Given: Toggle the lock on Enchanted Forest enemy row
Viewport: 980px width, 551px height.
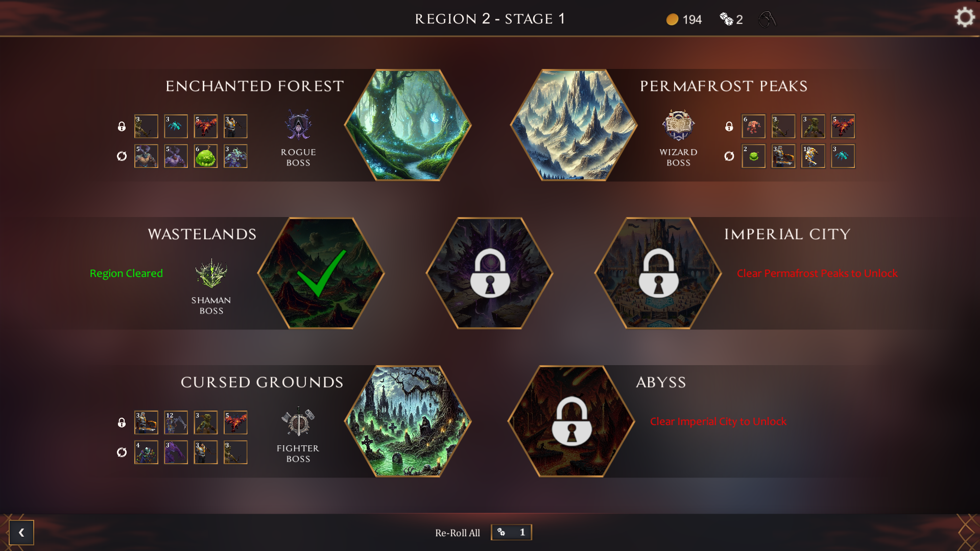Looking at the screenshot, I should [122, 126].
